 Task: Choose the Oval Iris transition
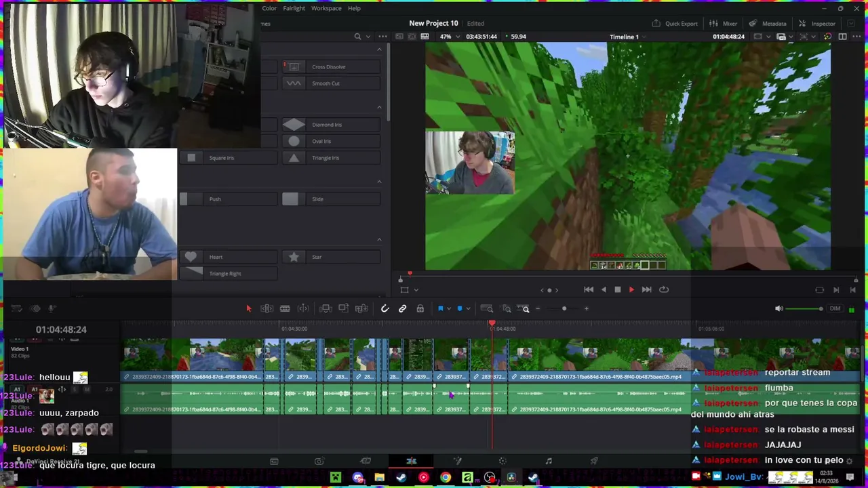coord(331,141)
